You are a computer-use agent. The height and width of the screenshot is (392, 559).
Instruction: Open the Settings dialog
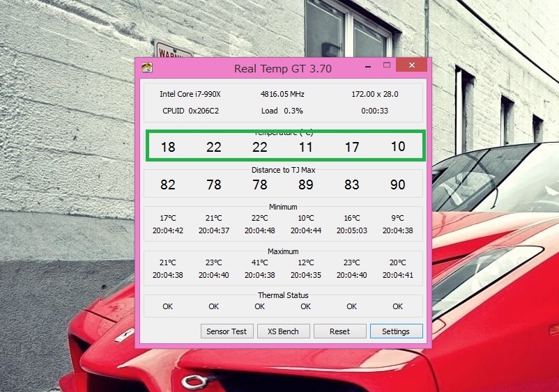point(396,331)
